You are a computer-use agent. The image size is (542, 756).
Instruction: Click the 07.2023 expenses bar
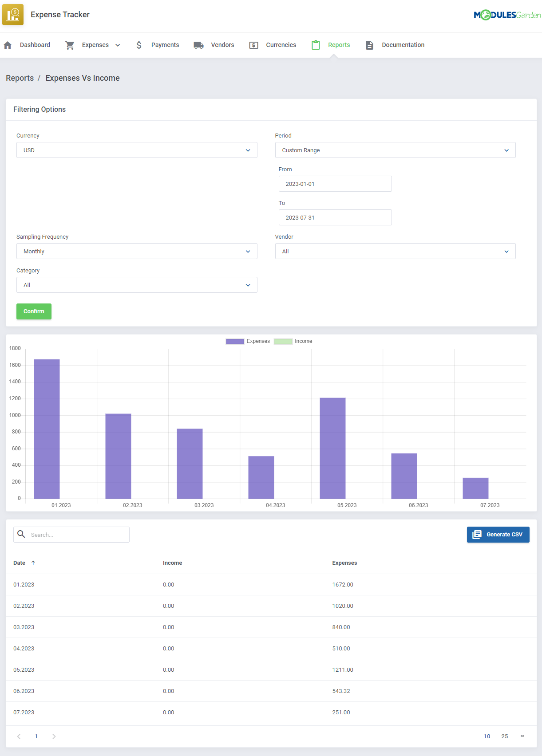[476, 488]
